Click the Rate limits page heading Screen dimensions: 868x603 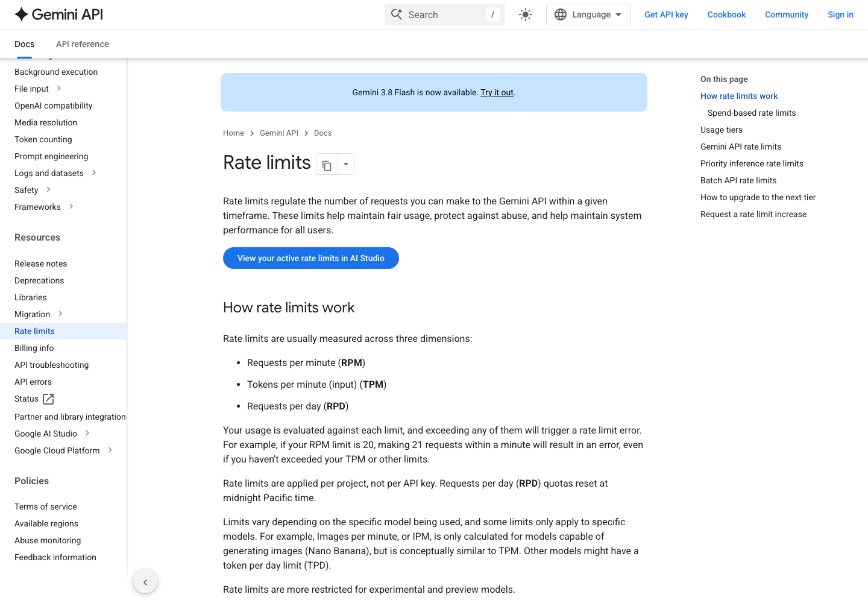pos(267,163)
